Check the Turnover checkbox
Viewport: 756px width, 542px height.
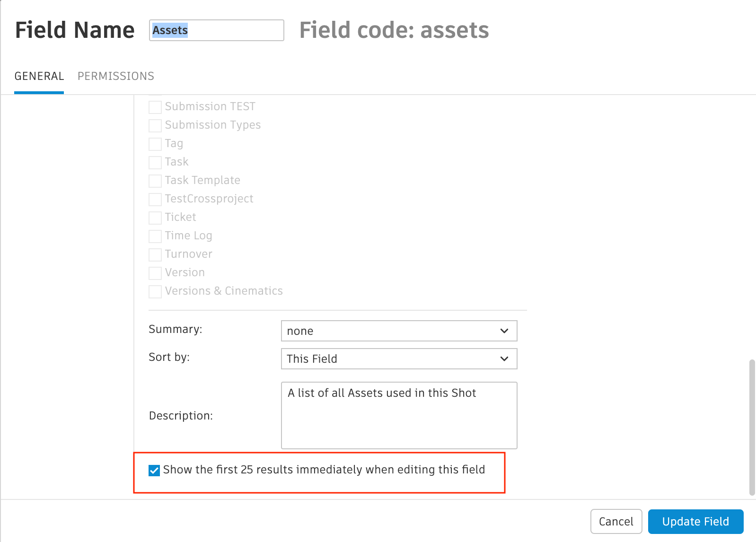click(x=155, y=255)
